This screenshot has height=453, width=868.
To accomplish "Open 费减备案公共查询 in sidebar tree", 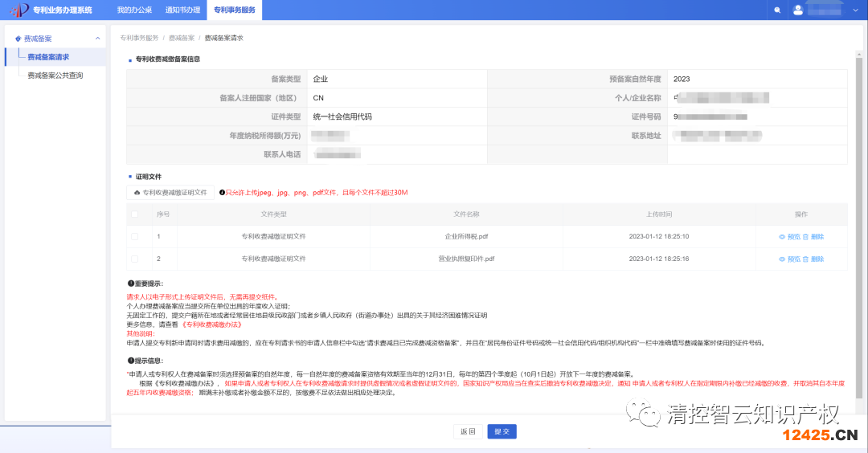I will click(x=55, y=75).
